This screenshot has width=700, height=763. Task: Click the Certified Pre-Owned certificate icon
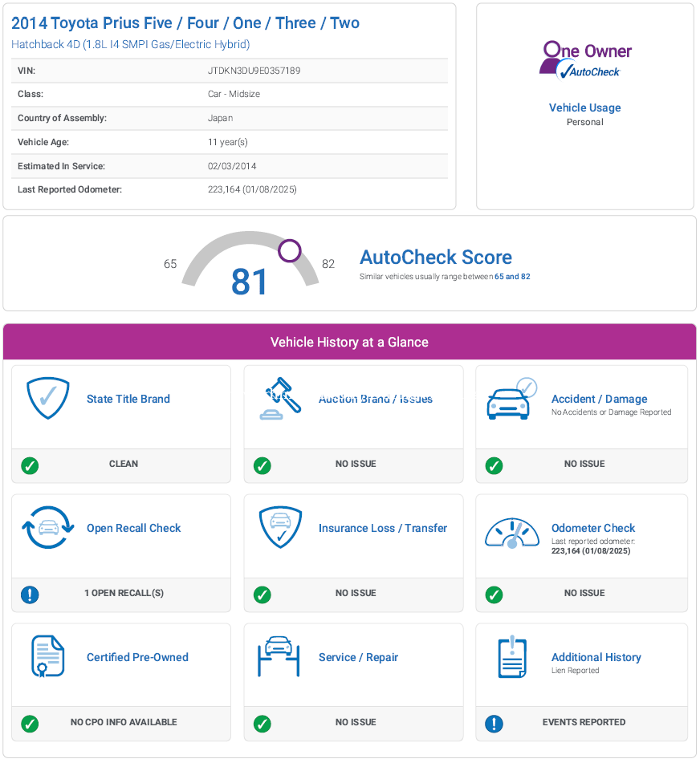click(x=47, y=656)
